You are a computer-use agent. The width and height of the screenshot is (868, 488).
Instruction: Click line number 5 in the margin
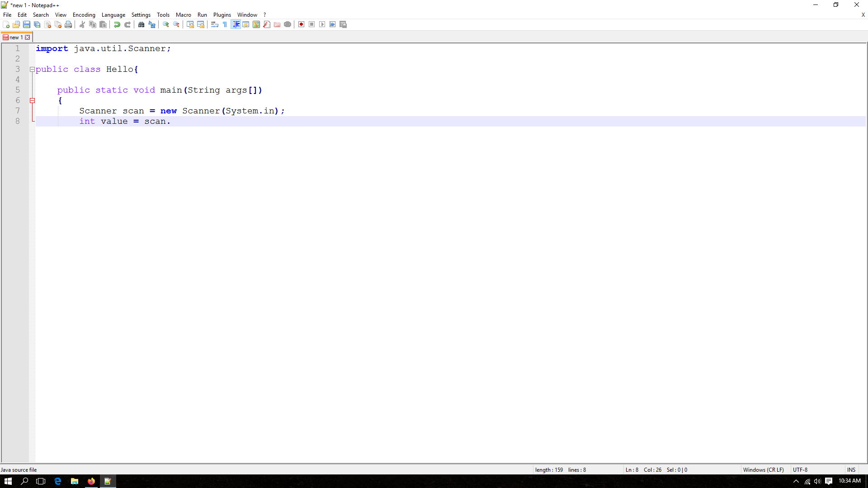18,90
